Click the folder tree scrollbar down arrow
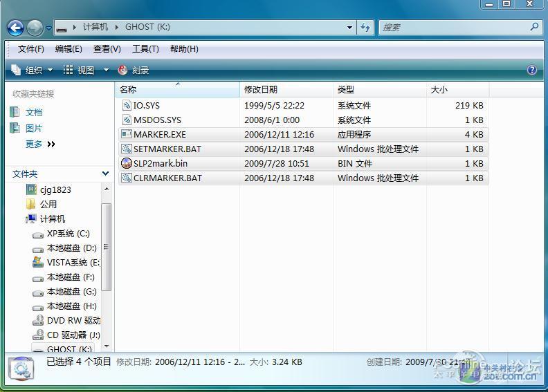The image size is (548, 392). tap(107, 346)
